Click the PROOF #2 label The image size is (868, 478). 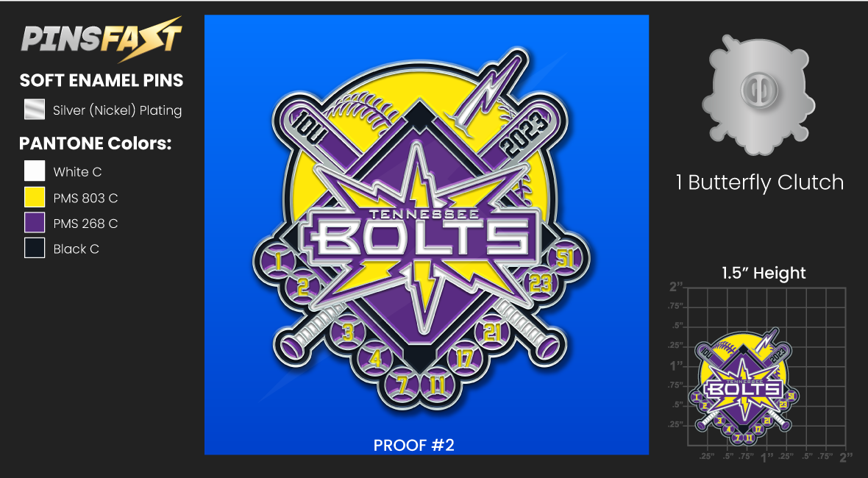click(413, 445)
